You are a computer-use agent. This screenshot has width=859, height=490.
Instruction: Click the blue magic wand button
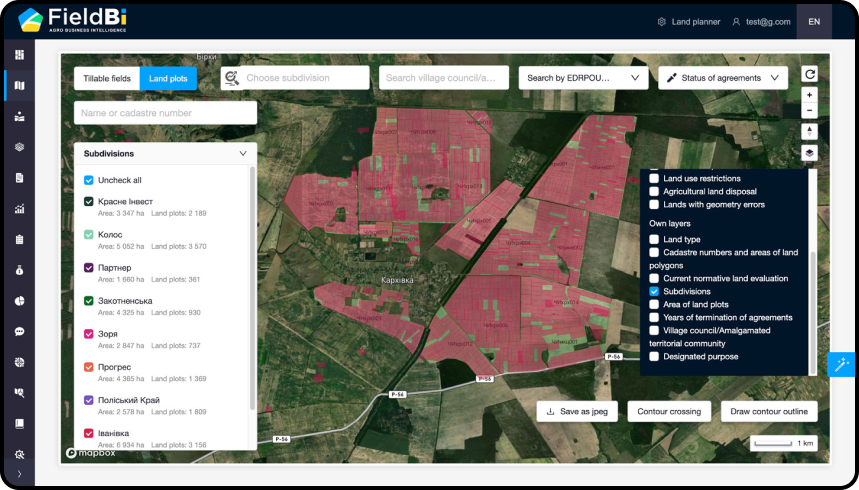click(841, 364)
